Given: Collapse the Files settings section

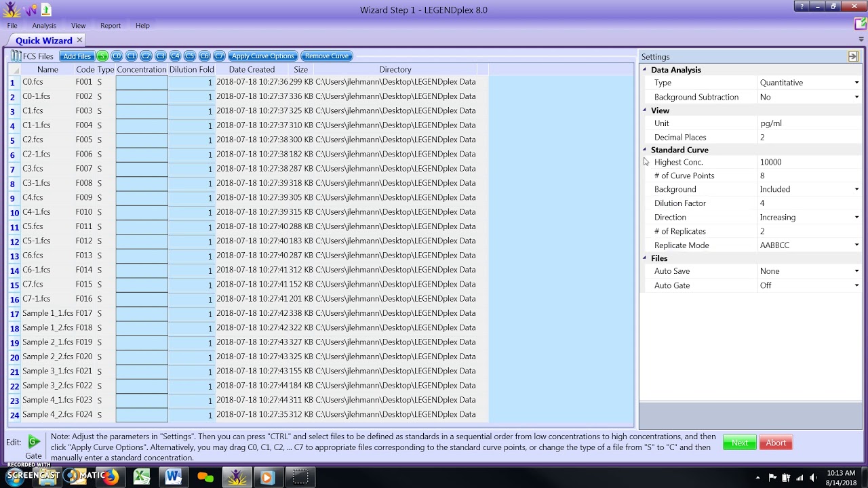Looking at the screenshot, I should point(645,258).
